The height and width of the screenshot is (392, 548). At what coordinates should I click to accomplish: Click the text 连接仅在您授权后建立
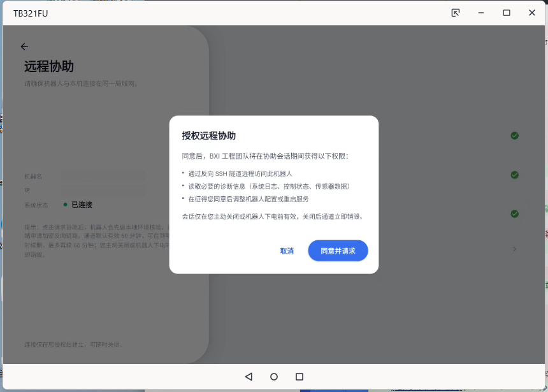point(55,344)
